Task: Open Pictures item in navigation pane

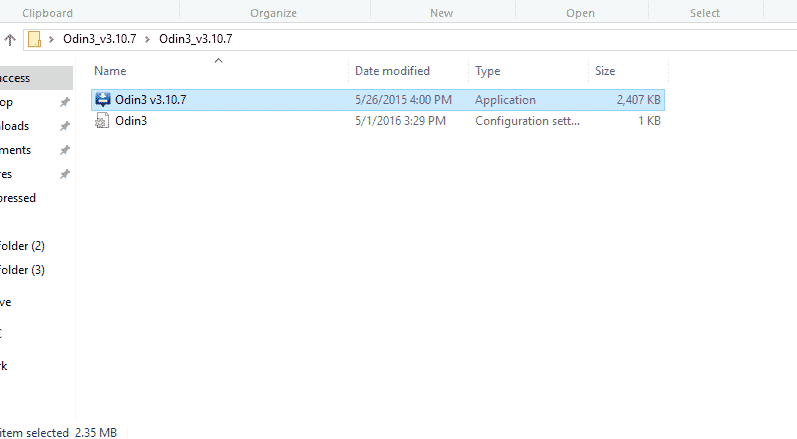Action: 6,174
